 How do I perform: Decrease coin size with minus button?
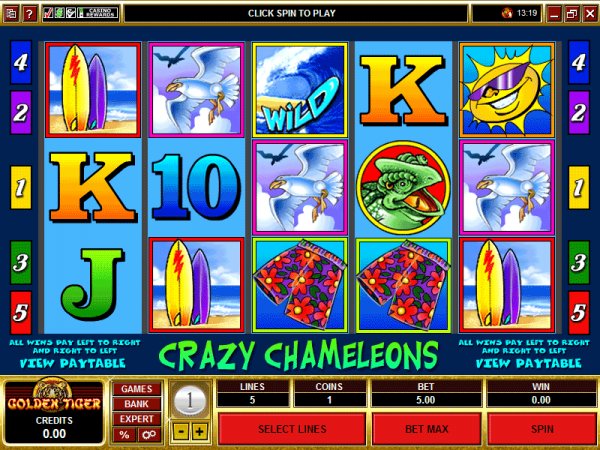pos(181,432)
